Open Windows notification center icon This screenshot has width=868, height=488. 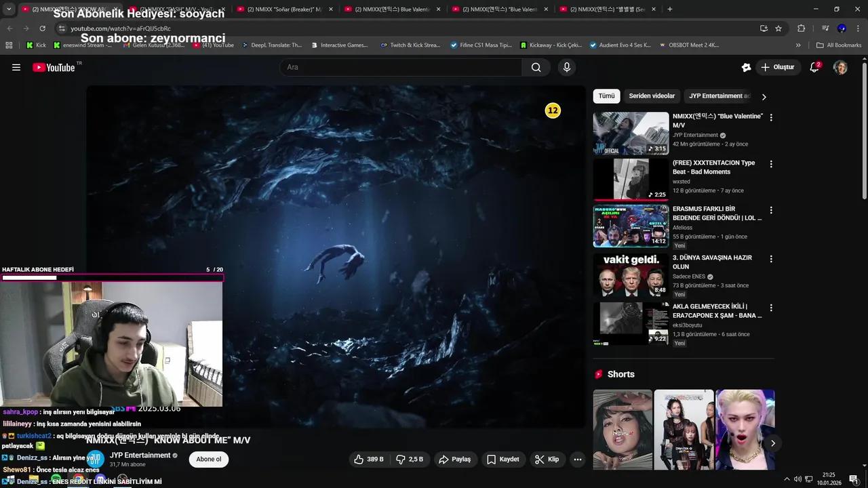click(853, 479)
